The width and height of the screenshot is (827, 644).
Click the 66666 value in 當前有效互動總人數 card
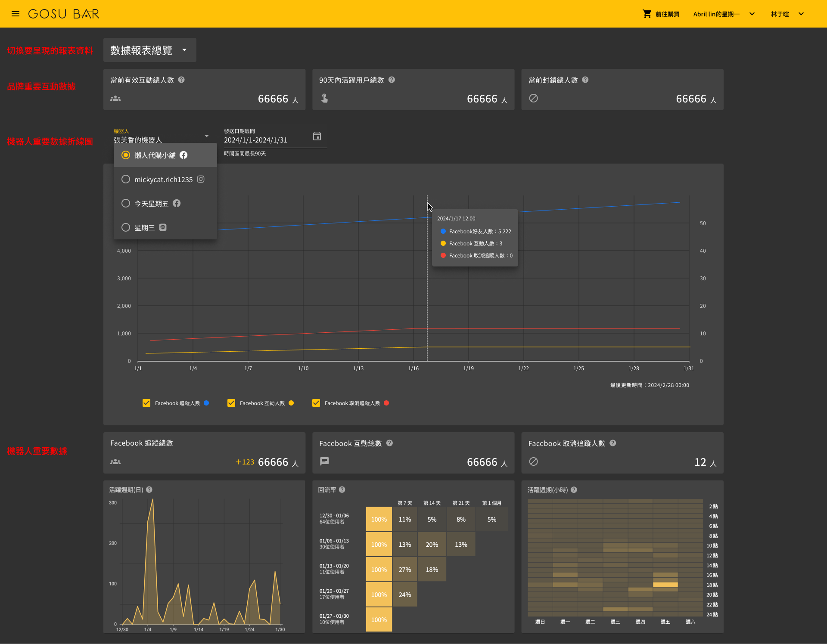tap(273, 99)
